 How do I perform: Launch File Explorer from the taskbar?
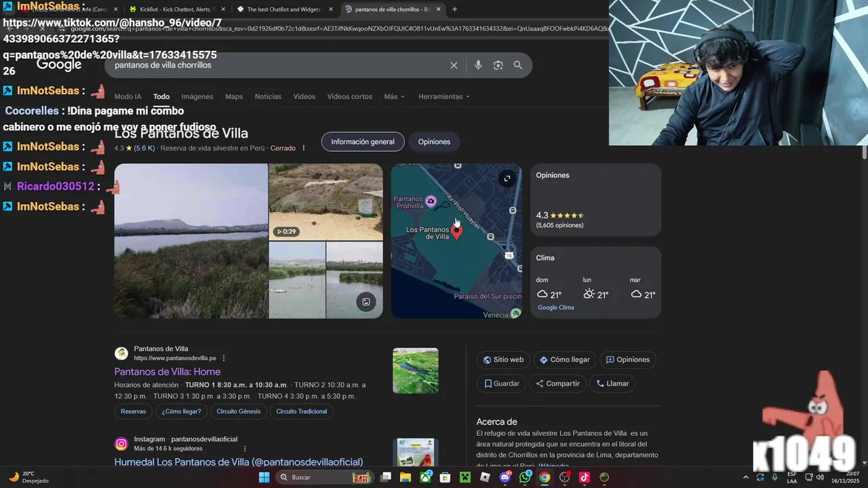pyautogui.click(x=406, y=477)
